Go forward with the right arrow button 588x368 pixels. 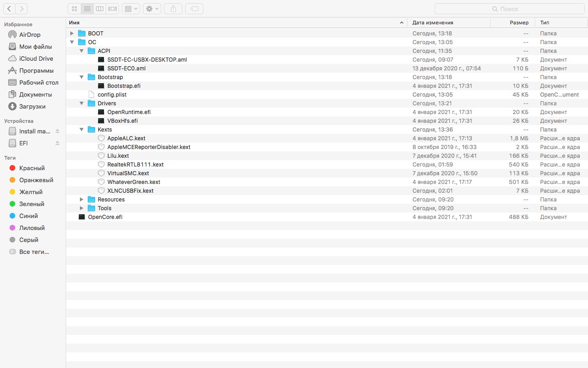click(22, 8)
